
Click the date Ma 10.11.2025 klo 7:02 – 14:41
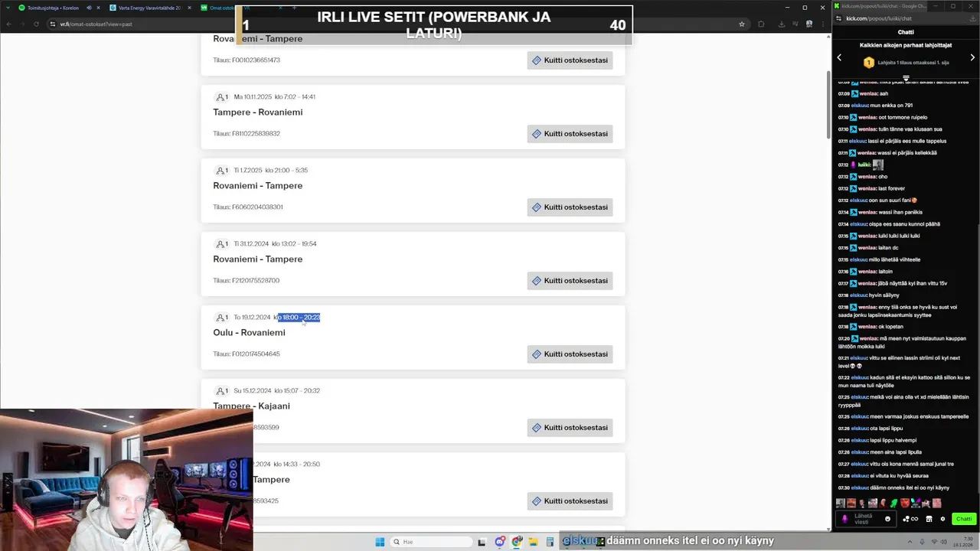pyautogui.click(x=274, y=96)
